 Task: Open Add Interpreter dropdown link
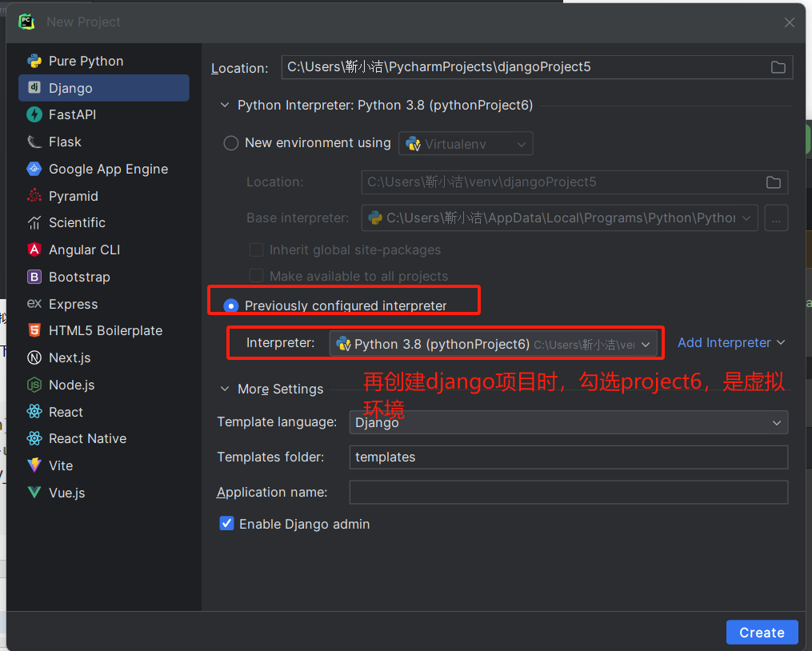731,343
